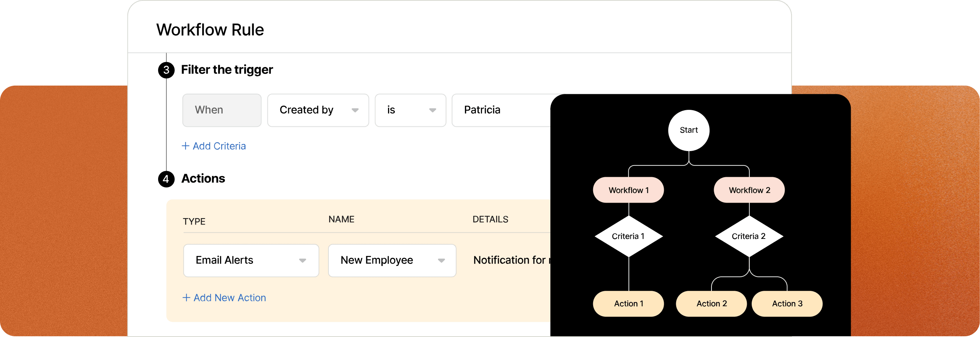Click the step 3 numbered circle
The width and height of the screenshot is (980, 337).
click(166, 70)
